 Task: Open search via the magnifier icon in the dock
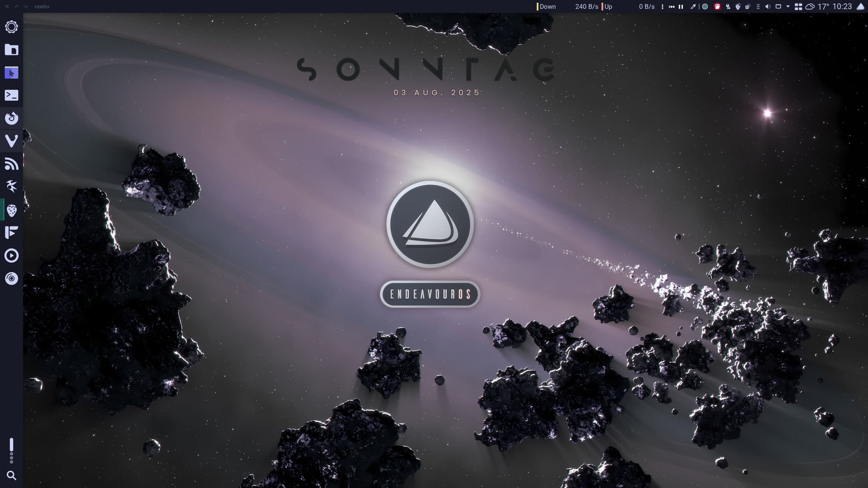[11, 475]
